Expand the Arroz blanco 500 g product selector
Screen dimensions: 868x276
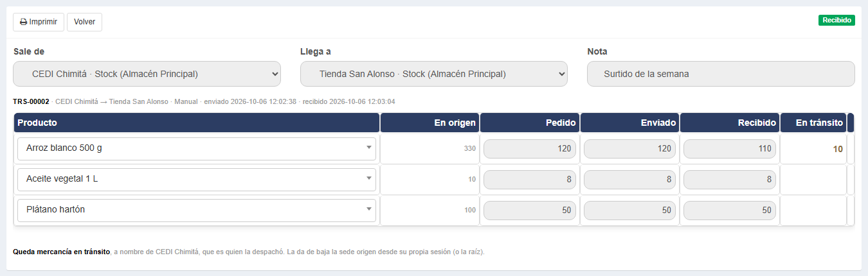tap(197, 148)
